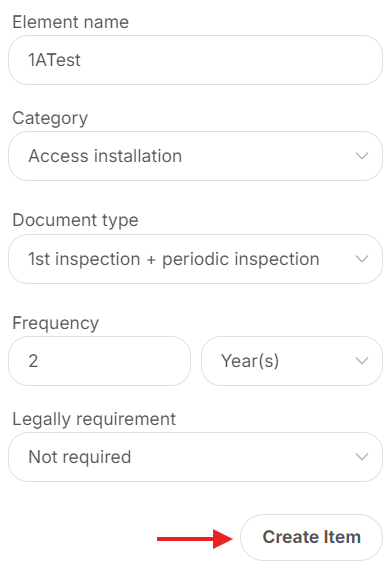Click the Frequency number field showing 2
The image size is (388, 568).
(x=99, y=361)
